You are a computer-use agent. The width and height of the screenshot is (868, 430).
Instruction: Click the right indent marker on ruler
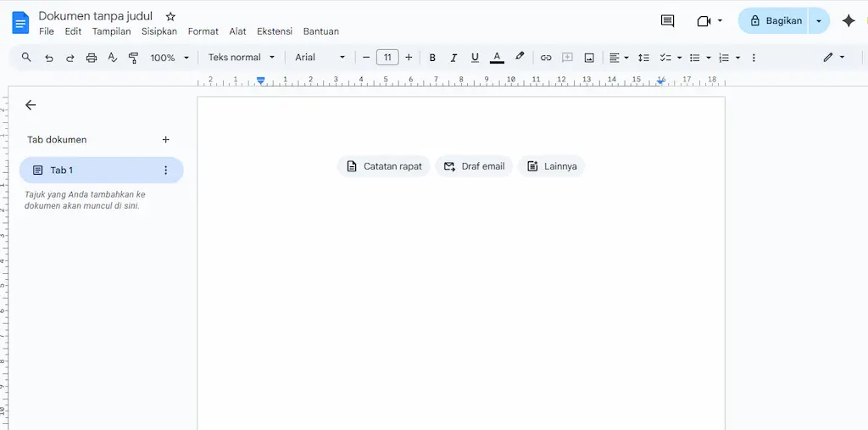click(660, 81)
